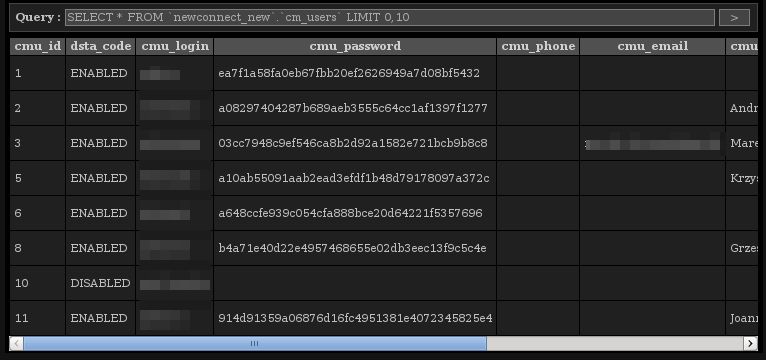766x360 pixels.
Task: Click the SQL query input field
Action: click(389, 18)
